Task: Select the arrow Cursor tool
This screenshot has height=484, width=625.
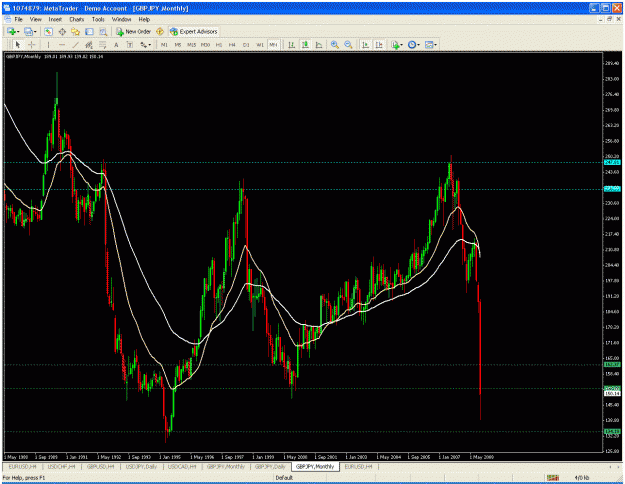Action: 18,45
